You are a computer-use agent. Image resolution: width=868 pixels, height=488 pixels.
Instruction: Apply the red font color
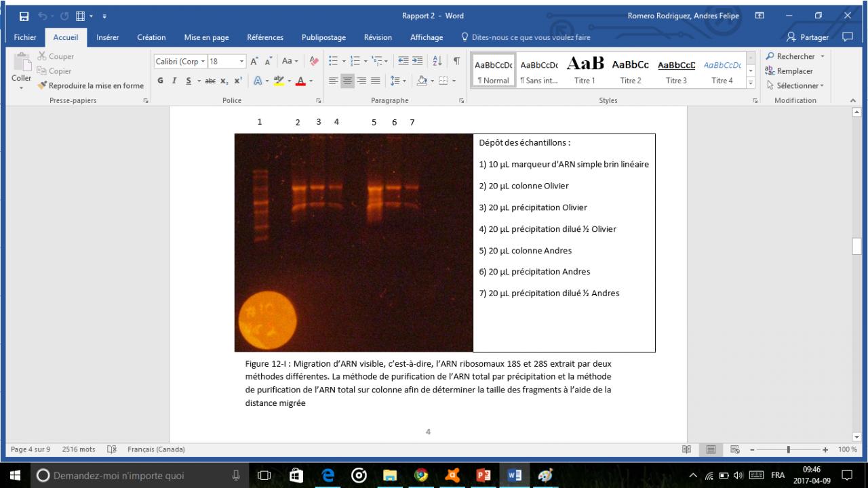tap(301, 81)
